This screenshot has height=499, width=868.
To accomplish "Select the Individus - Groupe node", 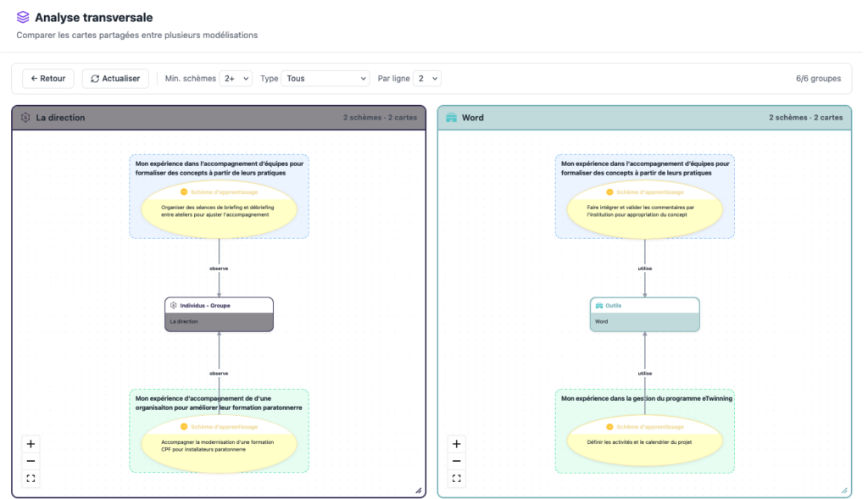I will coord(220,314).
